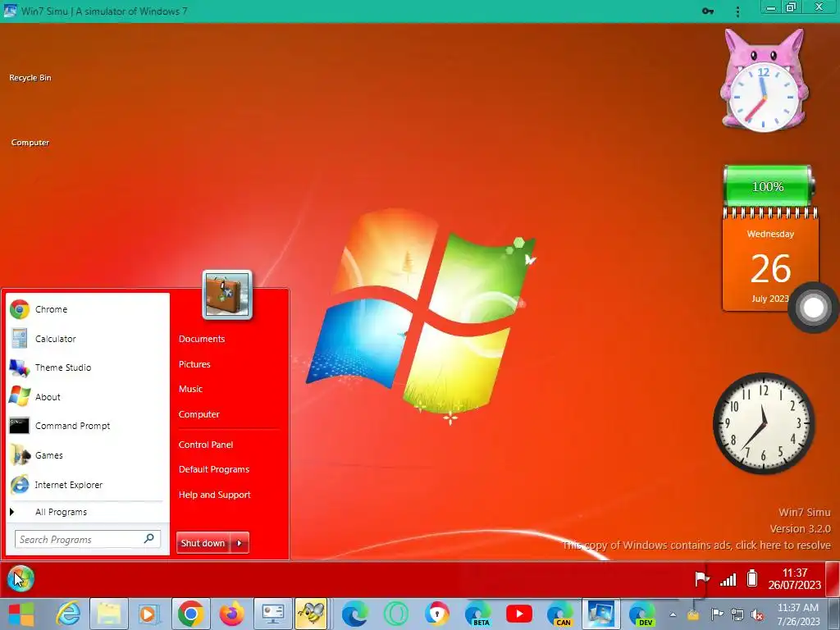
Task: Show hidden icons arrow in host tray
Action: tap(673, 614)
